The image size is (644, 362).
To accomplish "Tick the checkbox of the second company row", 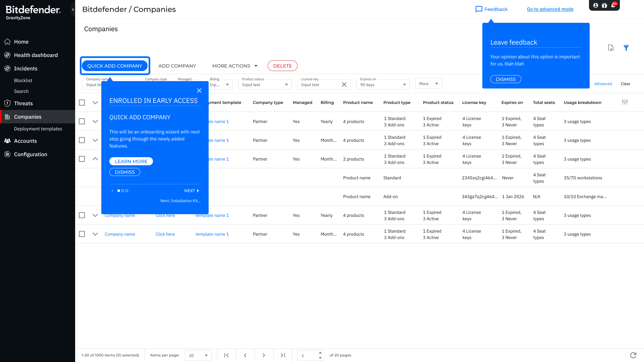I will [x=82, y=140].
